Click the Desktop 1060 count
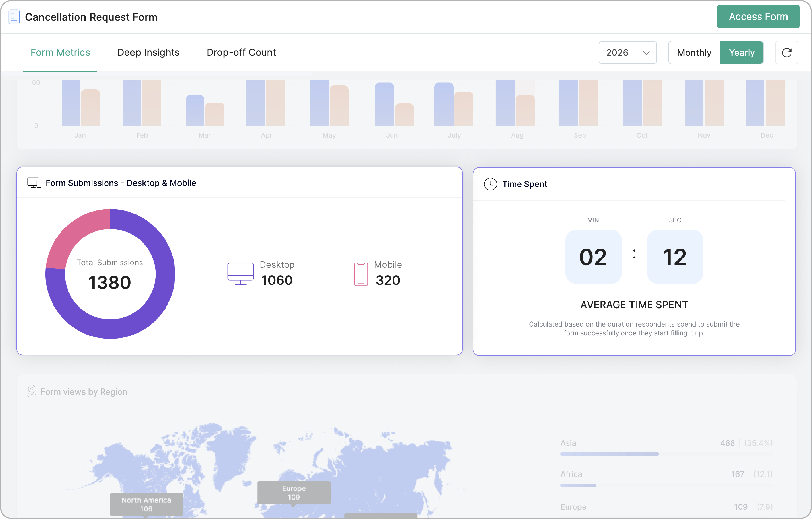 [x=277, y=280]
